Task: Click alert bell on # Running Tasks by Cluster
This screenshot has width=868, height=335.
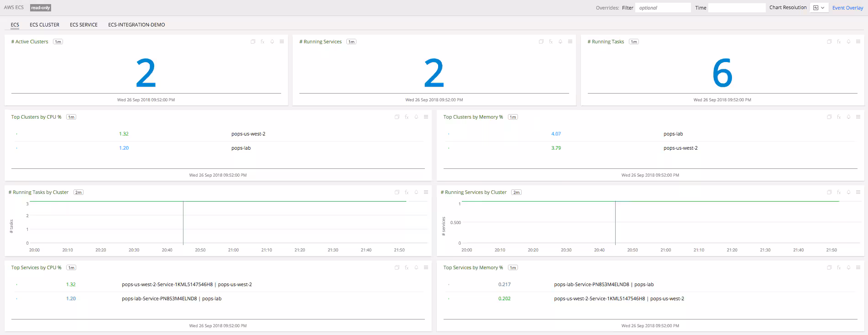Action: click(x=416, y=192)
